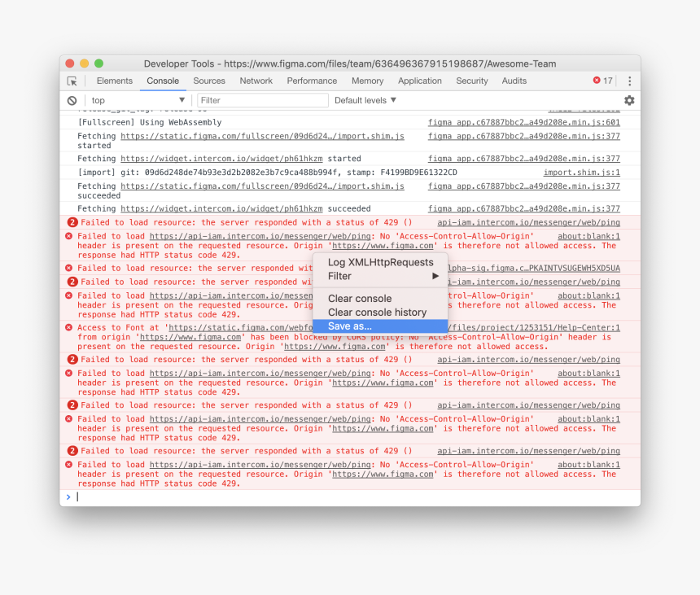Open the Application tab
700x595 pixels.
click(420, 81)
